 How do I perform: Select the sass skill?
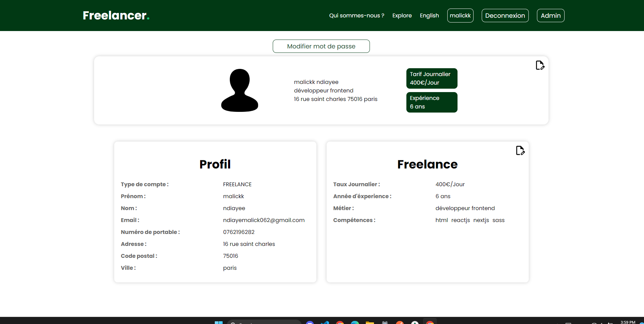tap(498, 220)
